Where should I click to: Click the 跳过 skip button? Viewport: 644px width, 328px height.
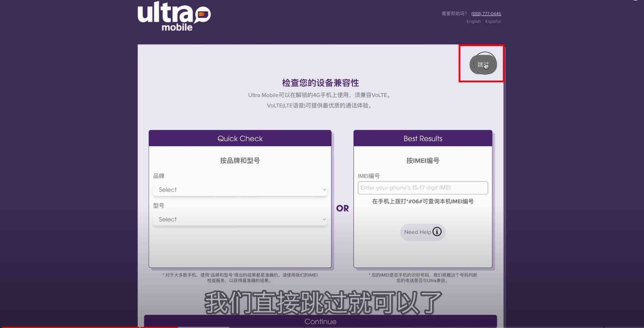tap(483, 64)
